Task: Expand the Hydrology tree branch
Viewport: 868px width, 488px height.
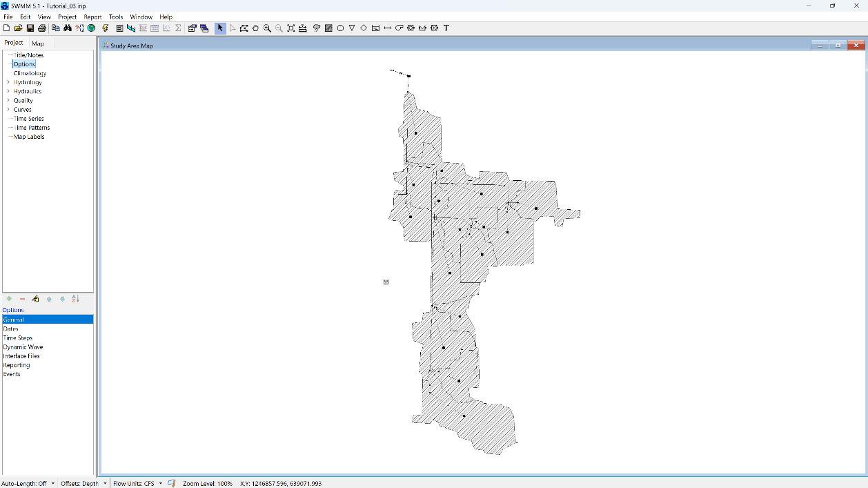Action: [8, 82]
